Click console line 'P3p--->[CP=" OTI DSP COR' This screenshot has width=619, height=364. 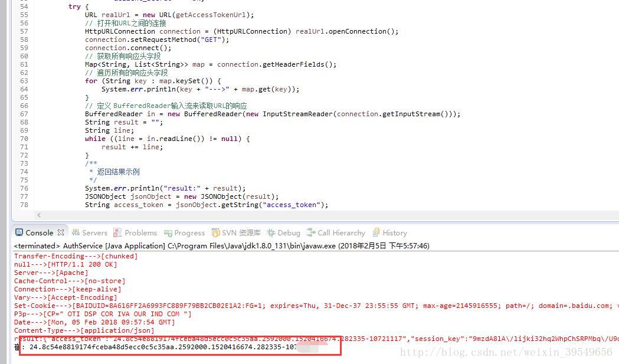pos(103,314)
